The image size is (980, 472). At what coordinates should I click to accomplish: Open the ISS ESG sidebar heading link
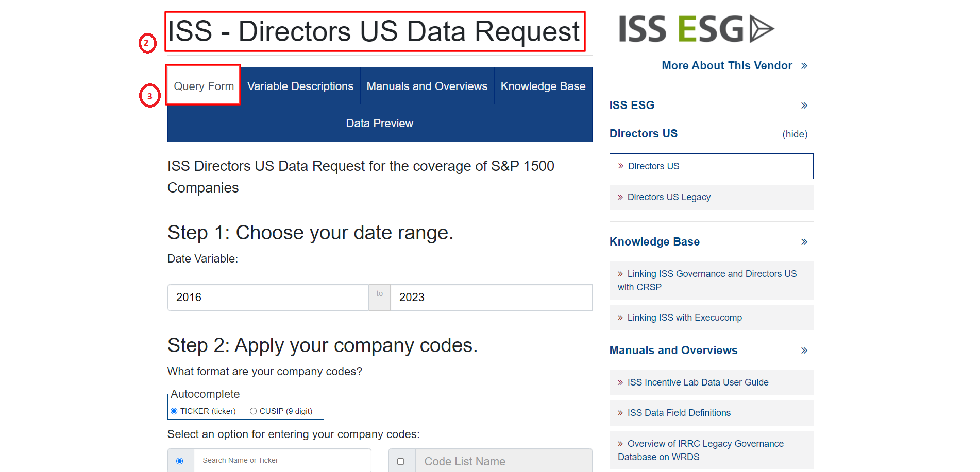tap(632, 106)
